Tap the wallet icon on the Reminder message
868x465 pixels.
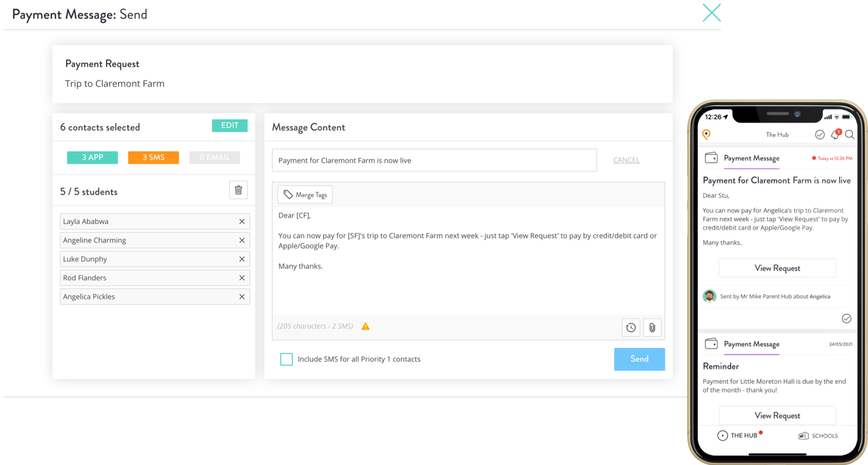point(711,344)
